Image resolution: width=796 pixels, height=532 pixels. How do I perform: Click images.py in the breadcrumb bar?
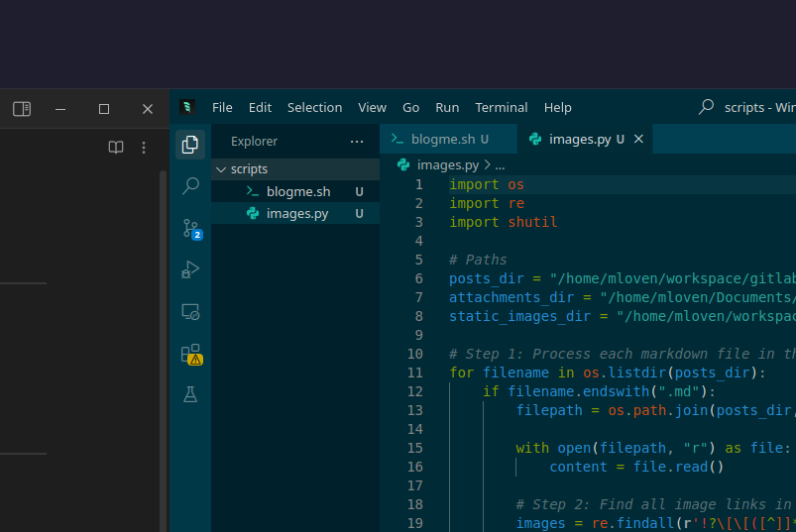pos(447,165)
